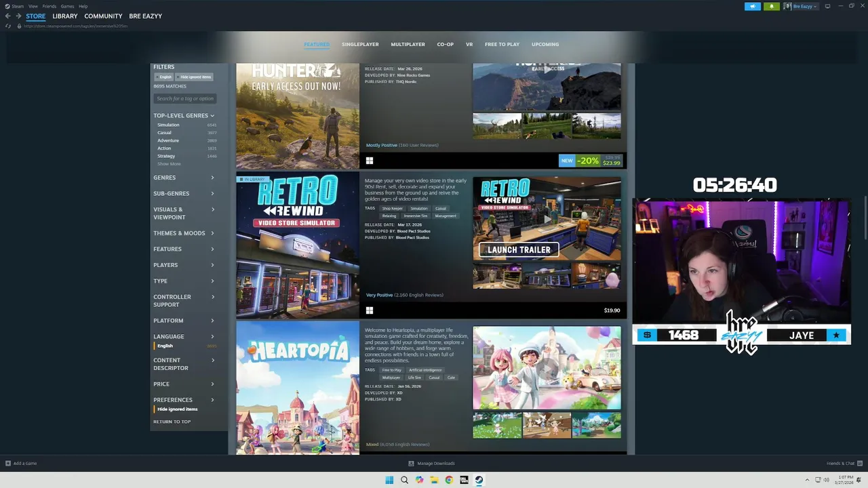Click the store URL address bar

(x=76, y=26)
